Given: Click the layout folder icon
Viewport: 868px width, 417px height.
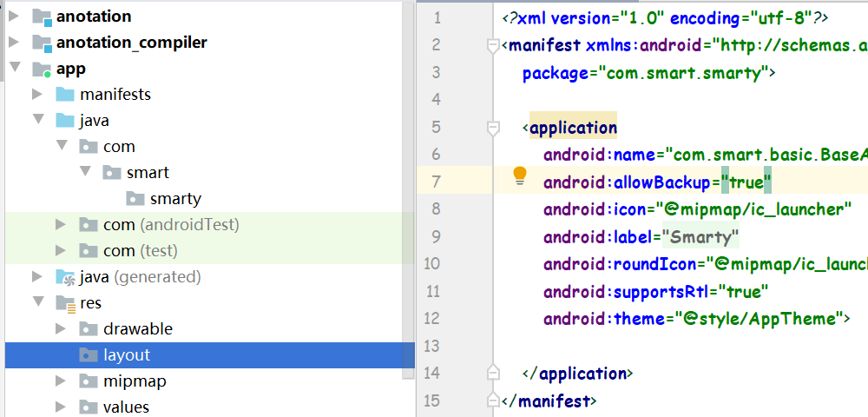Looking at the screenshot, I should 89,355.
